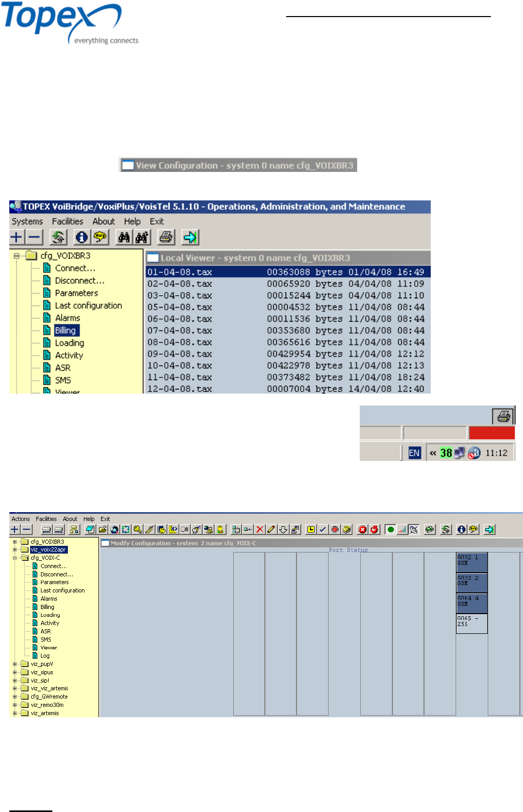The height and width of the screenshot is (812, 523).
Task: Select Alarms in the VoiBridge tree
Action: click(67, 318)
